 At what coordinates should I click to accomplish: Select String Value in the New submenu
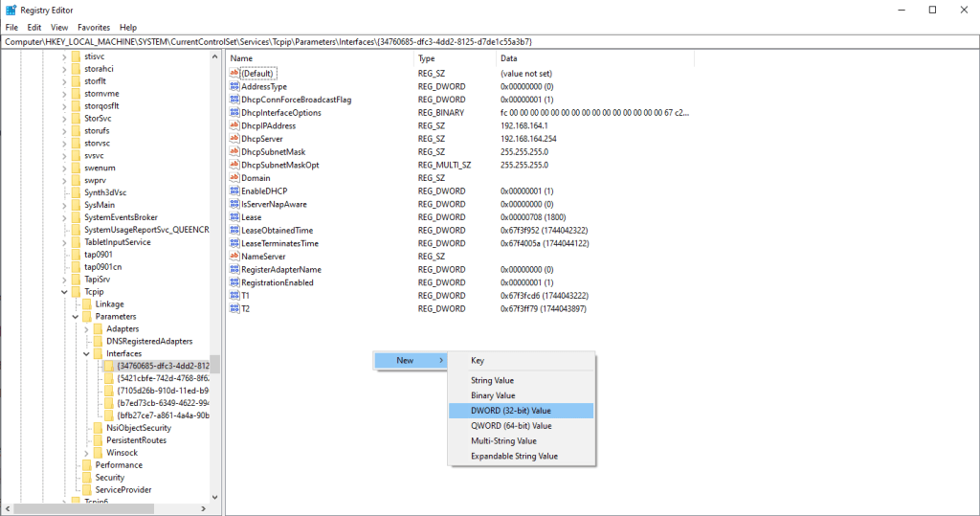(493, 380)
